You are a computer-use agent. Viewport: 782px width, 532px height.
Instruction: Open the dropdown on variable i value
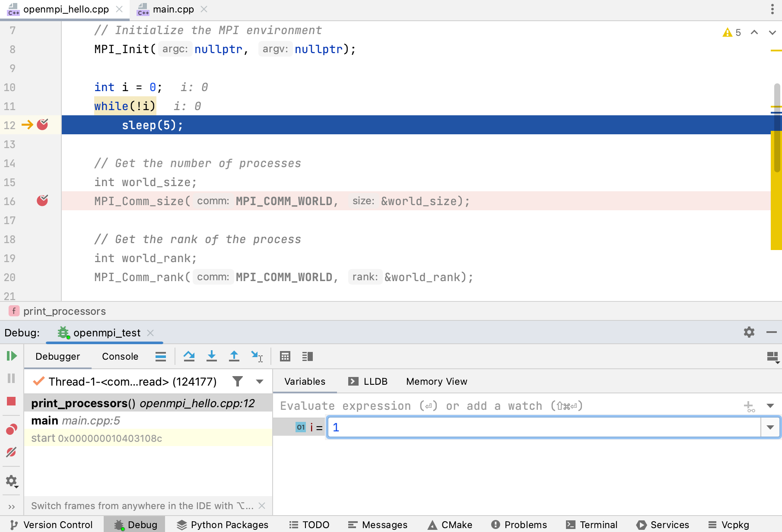point(770,427)
